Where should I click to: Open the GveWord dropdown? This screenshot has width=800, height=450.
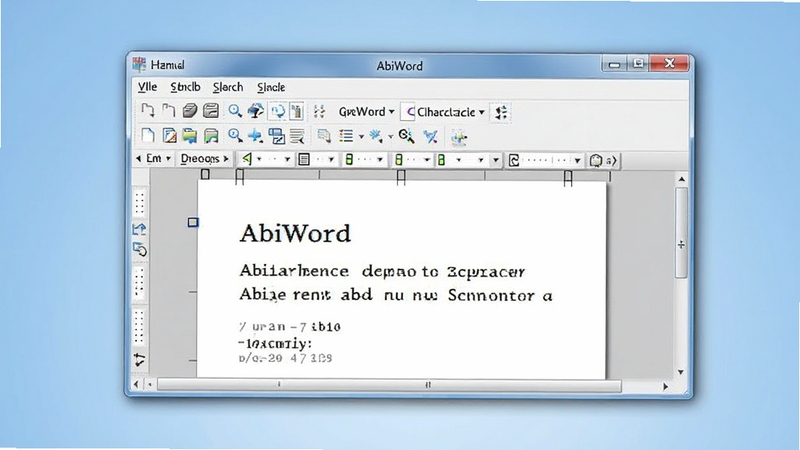(x=366, y=112)
